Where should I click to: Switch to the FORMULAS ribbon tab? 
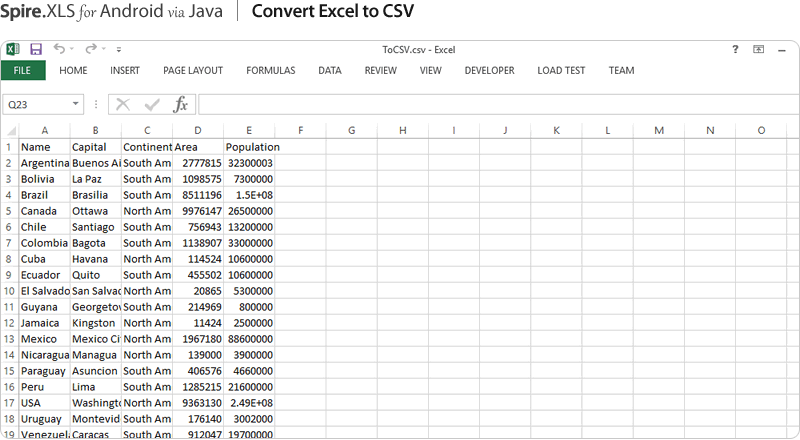tap(270, 71)
